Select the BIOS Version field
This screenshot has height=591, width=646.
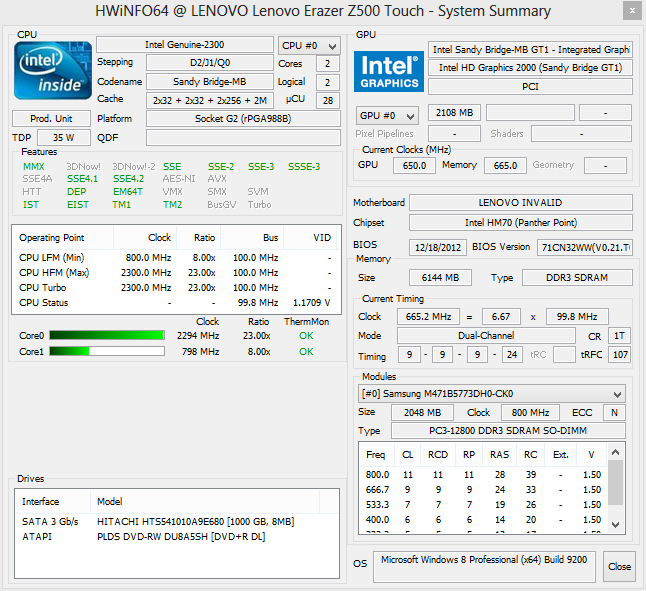(x=584, y=246)
